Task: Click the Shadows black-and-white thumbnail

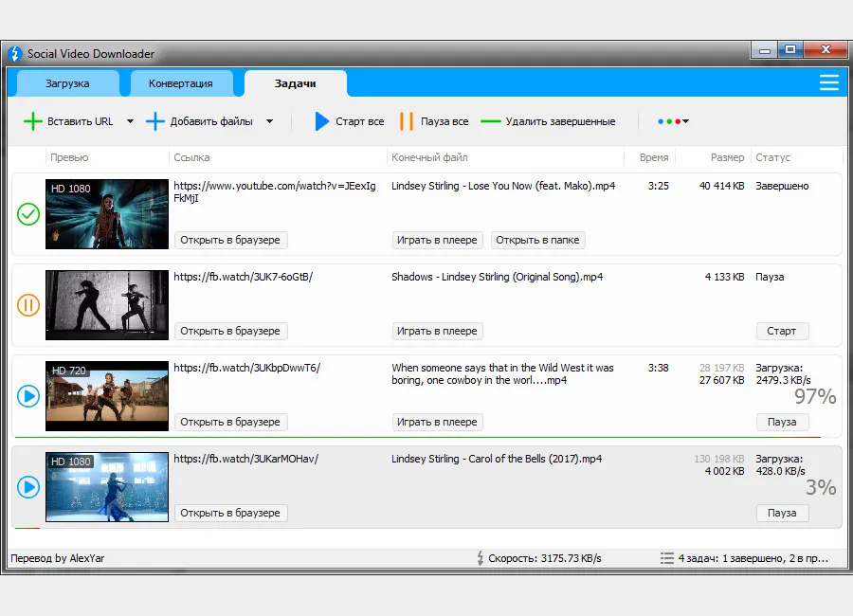Action: tap(107, 305)
